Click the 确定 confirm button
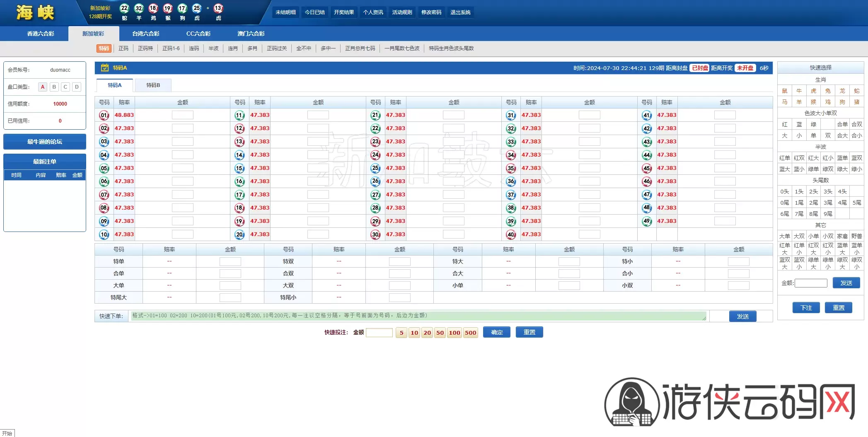The image size is (868, 437). 497,332
